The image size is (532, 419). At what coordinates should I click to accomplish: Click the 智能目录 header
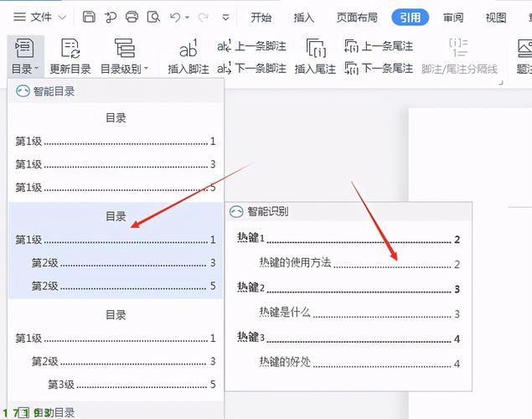click(x=116, y=91)
